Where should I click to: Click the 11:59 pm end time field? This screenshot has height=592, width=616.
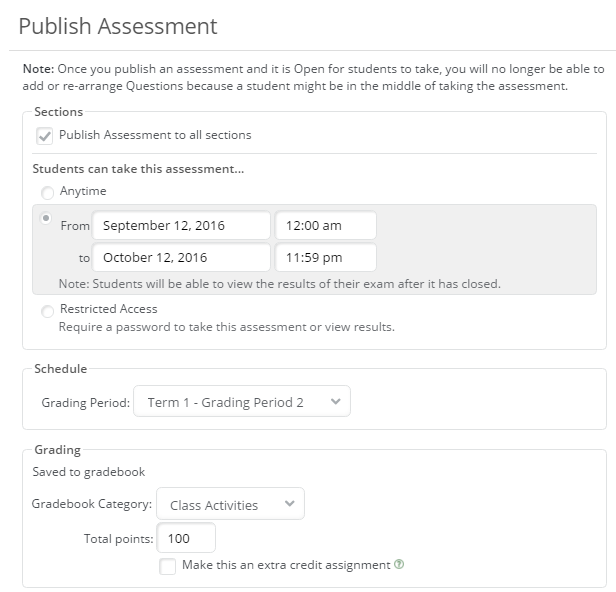[325, 258]
